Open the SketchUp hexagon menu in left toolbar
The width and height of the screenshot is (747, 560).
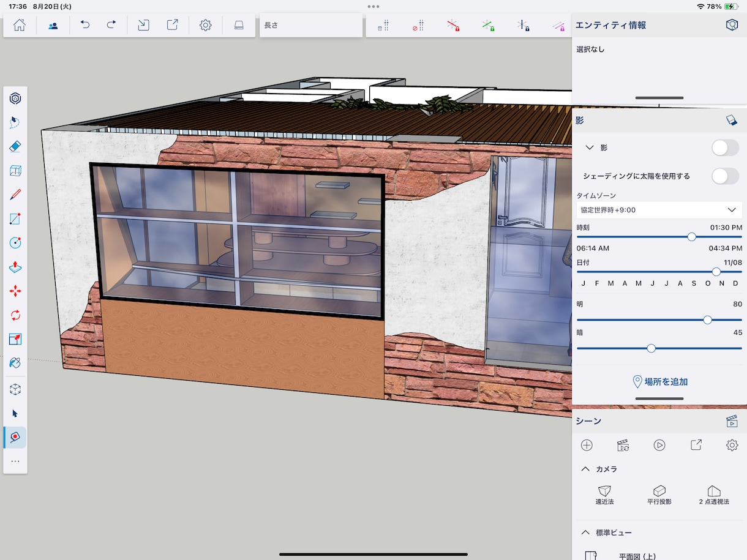click(15, 99)
